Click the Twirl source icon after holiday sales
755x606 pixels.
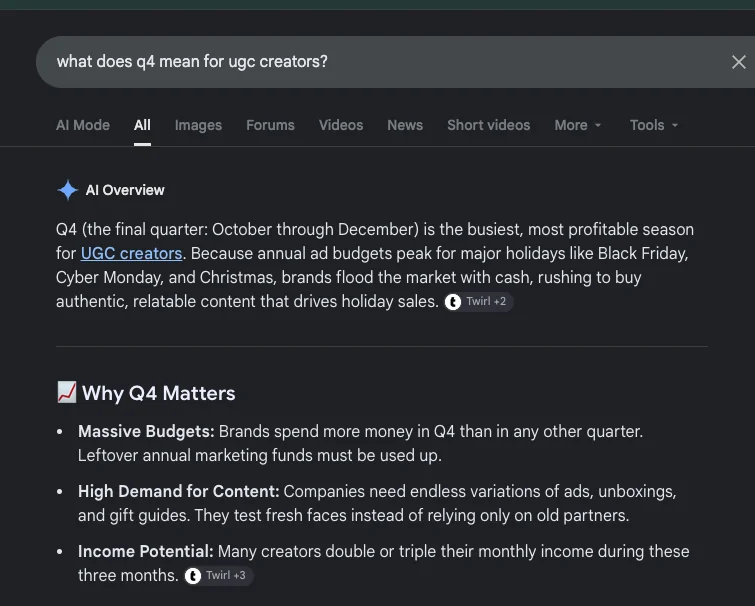[x=453, y=302]
